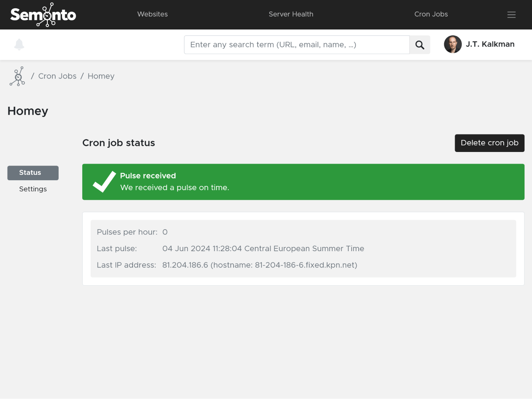Click the Delete cron job button
Viewport: 532px width, 399px height.
[x=490, y=143]
